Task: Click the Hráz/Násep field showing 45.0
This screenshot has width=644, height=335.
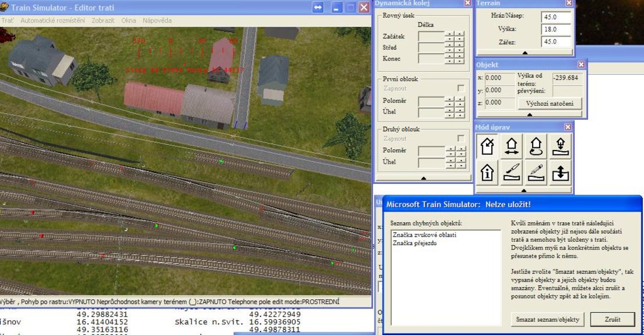Action: [x=557, y=17]
